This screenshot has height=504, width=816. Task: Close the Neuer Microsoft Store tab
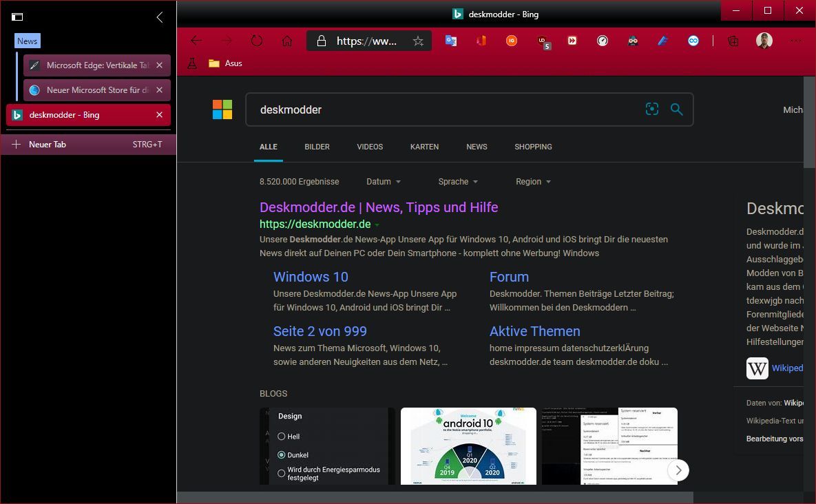click(160, 90)
